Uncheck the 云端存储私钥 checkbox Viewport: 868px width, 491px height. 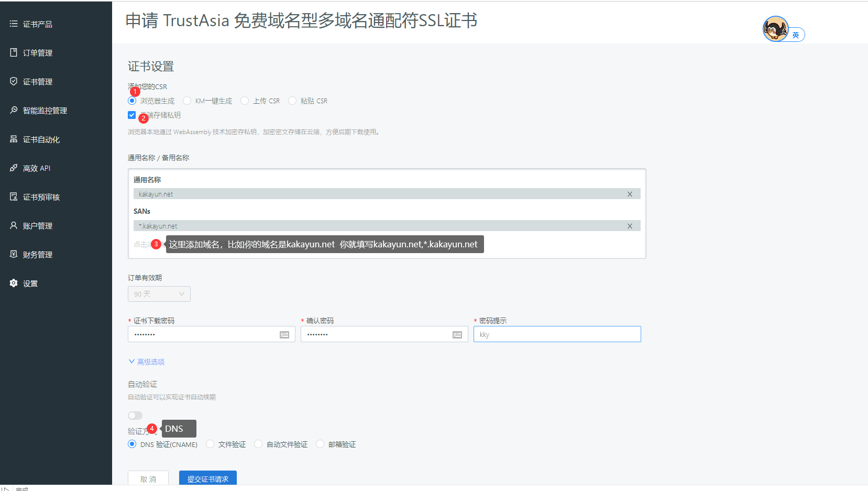point(131,115)
